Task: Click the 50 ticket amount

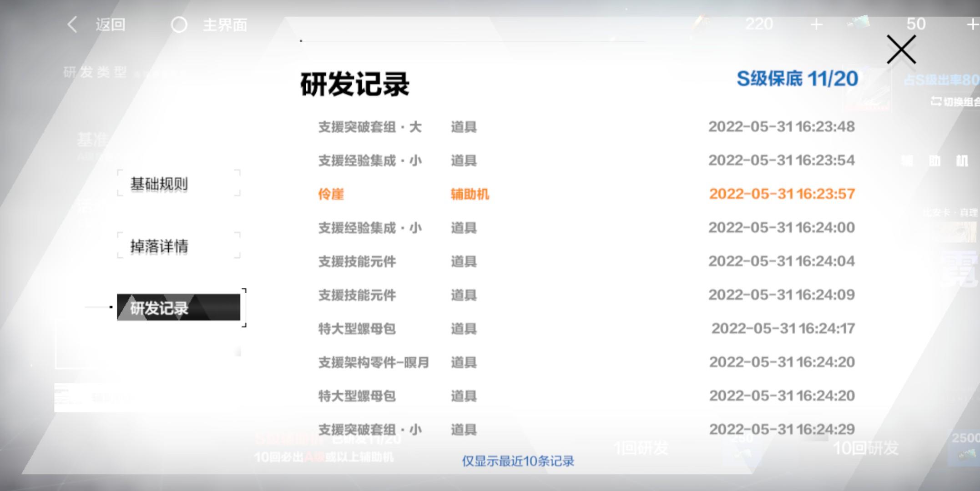Action: (916, 24)
